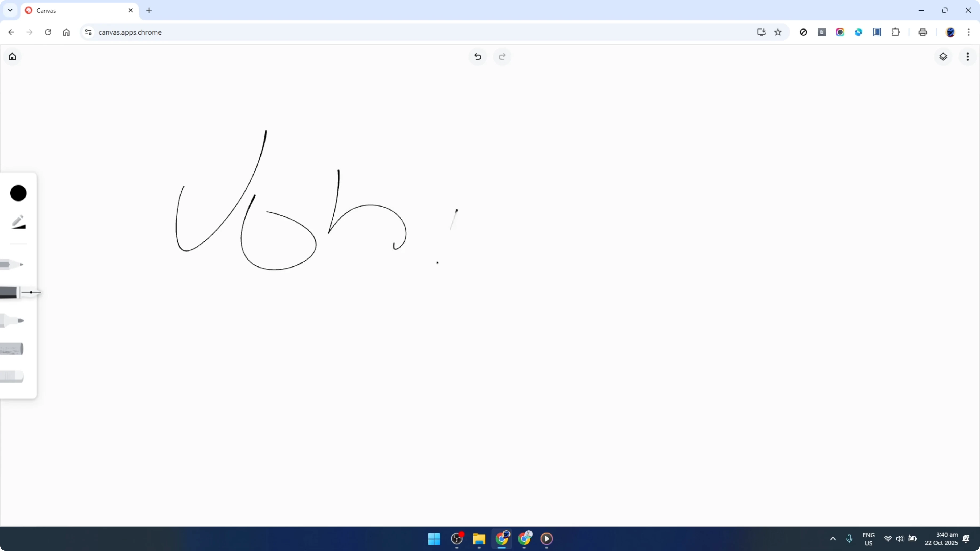Toggle the bookmark star for this page
980x551 pixels.
(x=778, y=32)
